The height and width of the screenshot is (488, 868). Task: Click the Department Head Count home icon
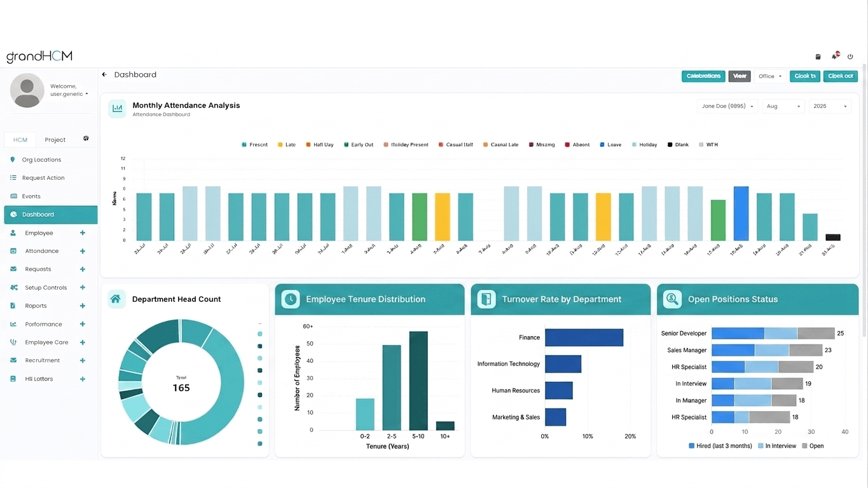(x=116, y=299)
